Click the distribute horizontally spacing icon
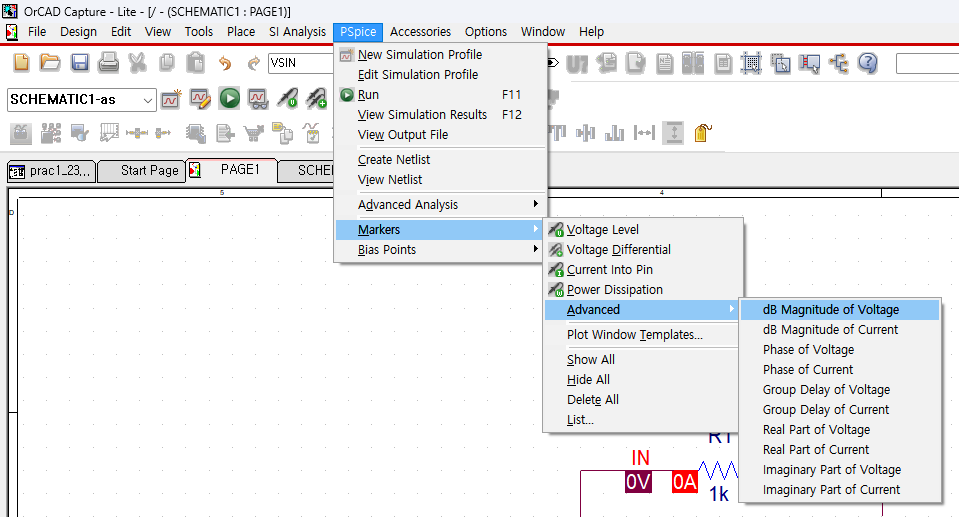The width and height of the screenshot is (959, 517). click(x=644, y=133)
